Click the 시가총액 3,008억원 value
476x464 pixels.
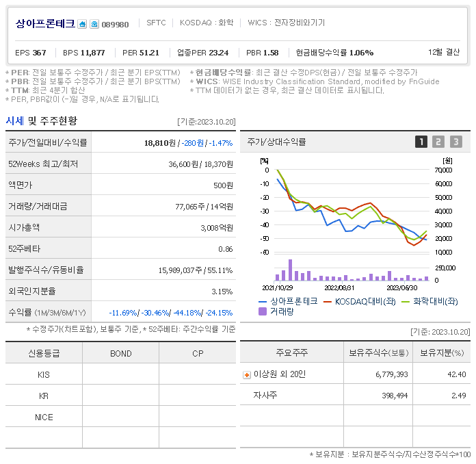tap(217, 228)
